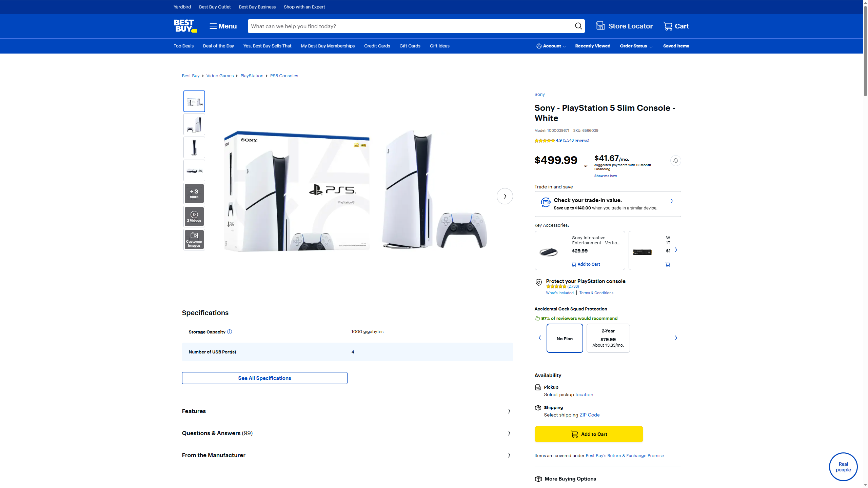Click shipping ZIP Code link
This screenshot has height=488, width=868.
point(589,415)
